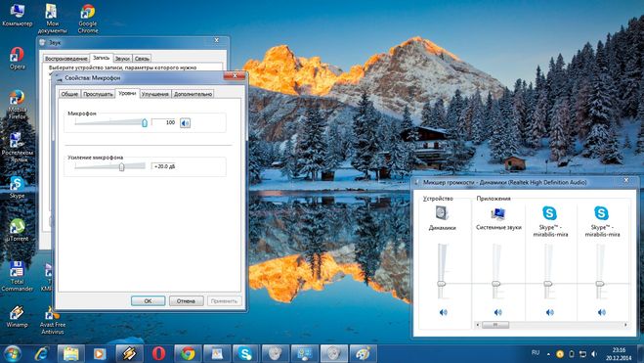The width and height of the screenshot is (644, 363).
Task: Click the mixer scrollbar left arrow
Action: click(x=478, y=325)
